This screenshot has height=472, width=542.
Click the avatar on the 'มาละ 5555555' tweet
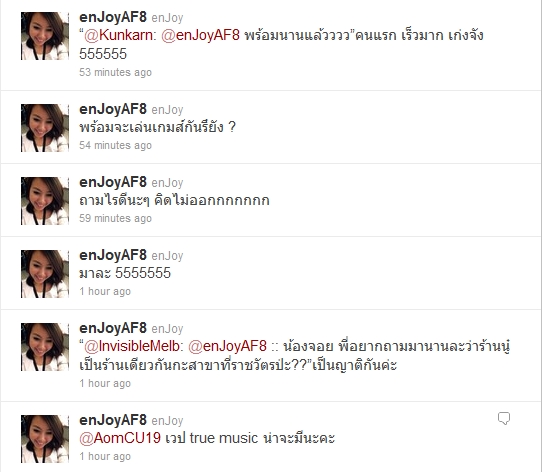45,274
